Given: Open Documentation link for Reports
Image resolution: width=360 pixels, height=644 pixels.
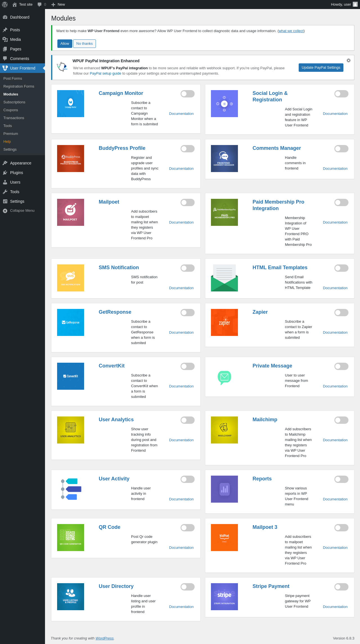Looking at the screenshot, I should 335,499.
